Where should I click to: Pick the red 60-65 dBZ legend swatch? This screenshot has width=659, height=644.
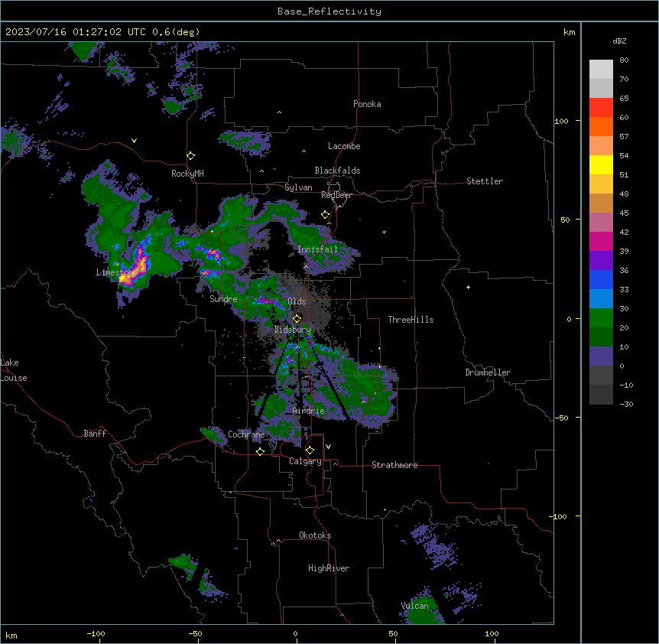click(x=601, y=108)
